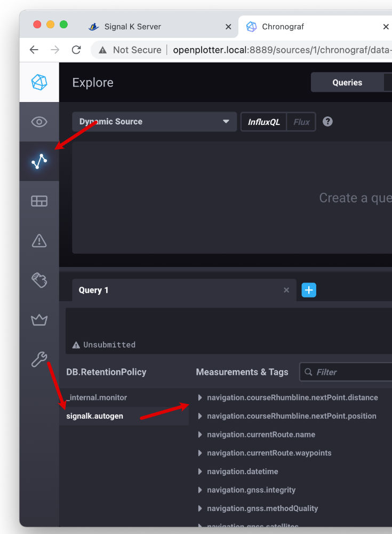Viewport: 392px width, 534px height.
Task: Open the Configuration wrench icon
Action: (39, 359)
